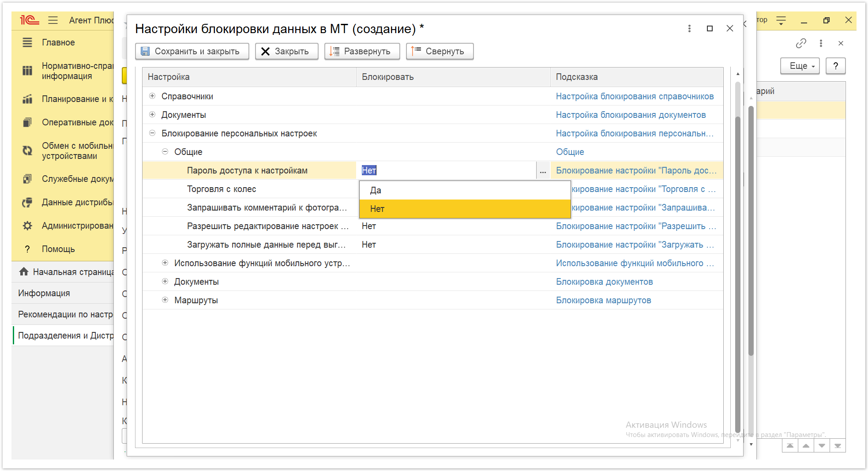Collapse the Общие subgroup

(165, 151)
